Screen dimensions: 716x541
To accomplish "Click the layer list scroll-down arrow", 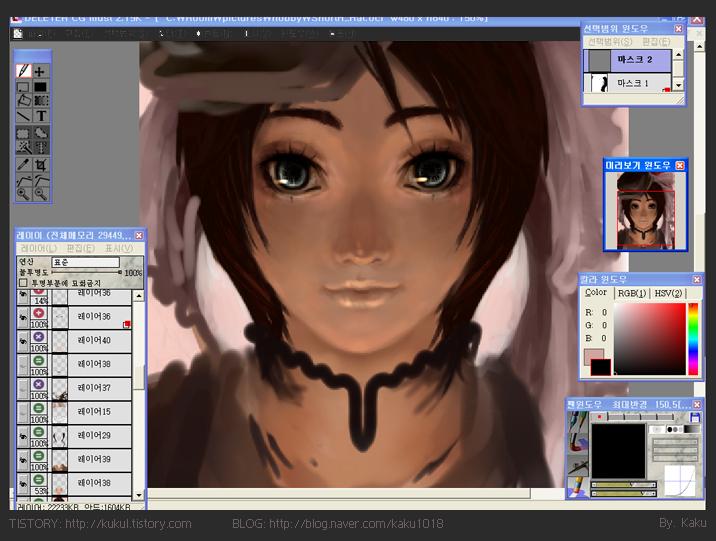I will [x=139, y=494].
